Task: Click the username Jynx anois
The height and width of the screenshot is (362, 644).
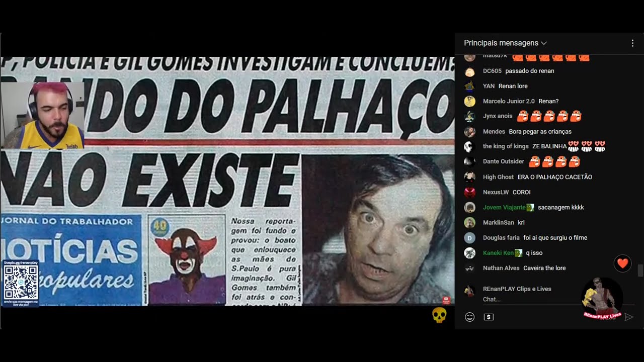Action: [498, 116]
